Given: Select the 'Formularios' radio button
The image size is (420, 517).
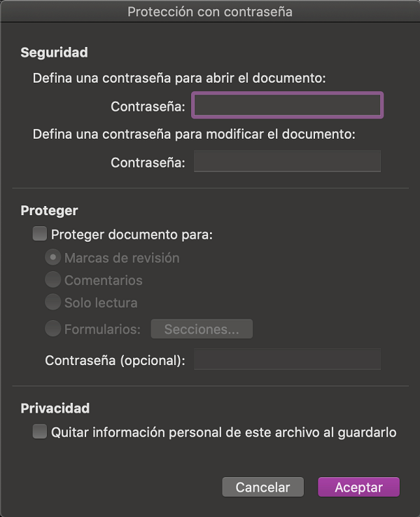Looking at the screenshot, I should [52, 329].
